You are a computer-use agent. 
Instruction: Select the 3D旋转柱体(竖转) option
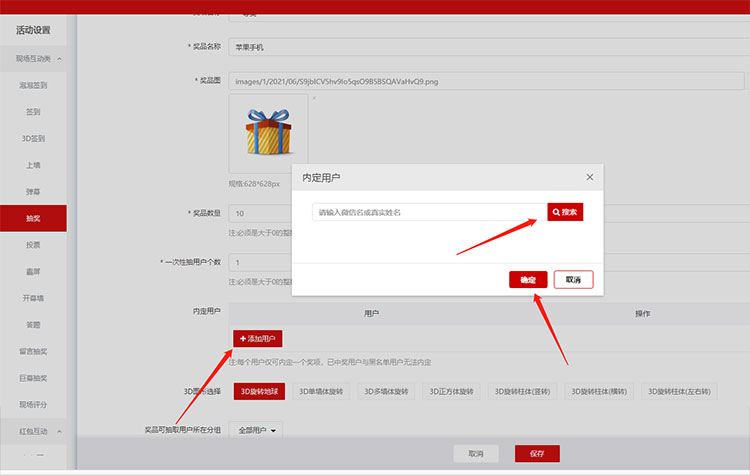pos(522,391)
